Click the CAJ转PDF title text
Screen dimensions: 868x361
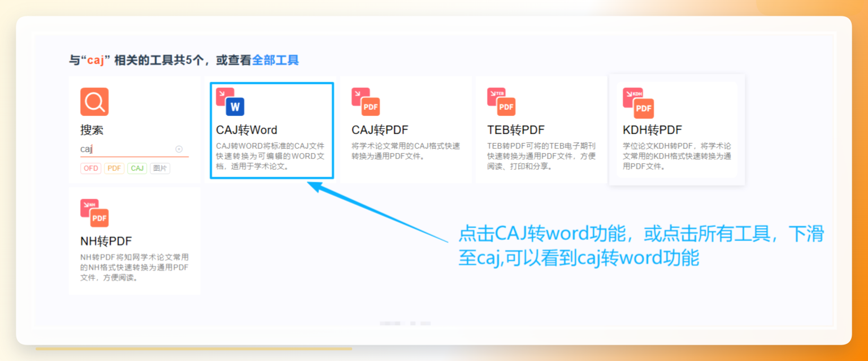[x=380, y=130]
